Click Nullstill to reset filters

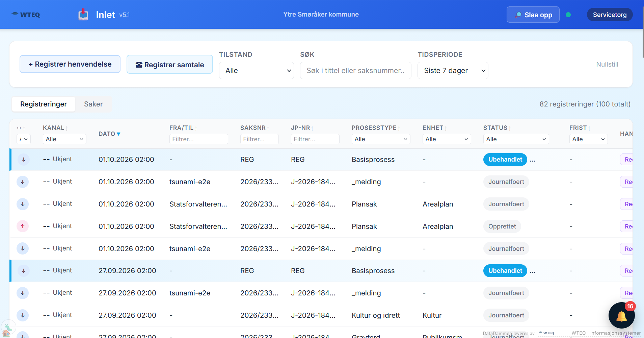point(607,64)
